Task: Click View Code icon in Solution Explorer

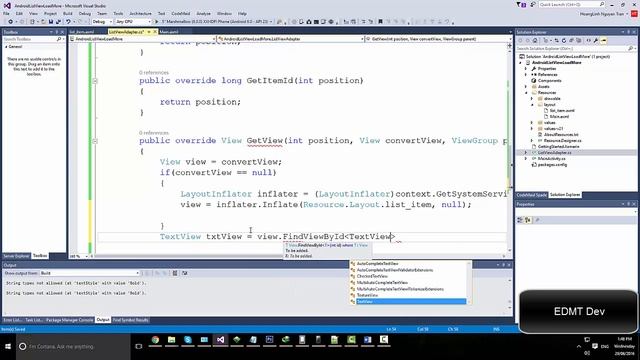Action: (x=589, y=41)
